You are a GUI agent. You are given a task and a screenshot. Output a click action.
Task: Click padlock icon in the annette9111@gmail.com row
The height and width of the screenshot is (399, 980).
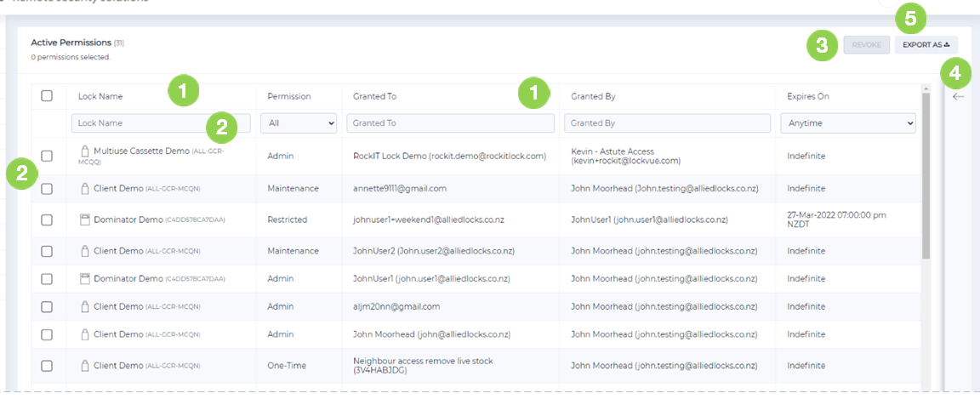[86, 188]
